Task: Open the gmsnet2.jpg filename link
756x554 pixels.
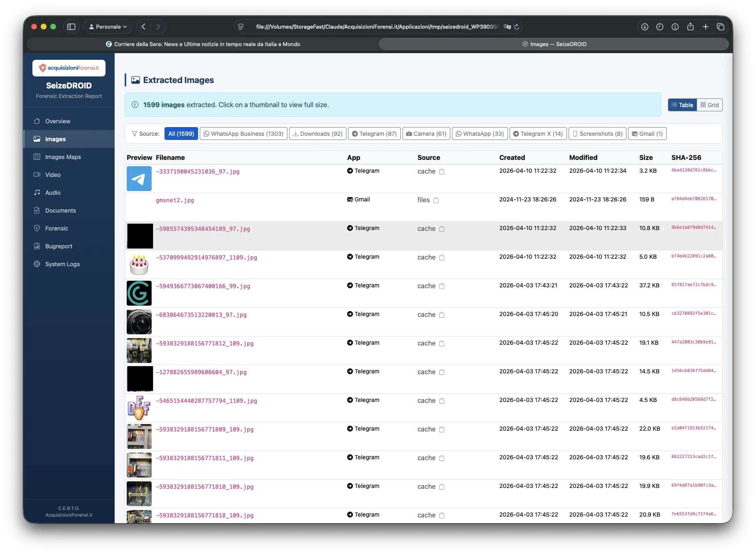Action: point(174,200)
